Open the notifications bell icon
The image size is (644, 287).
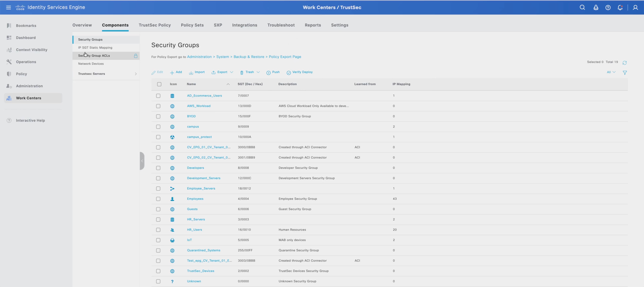tap(620, 7)
